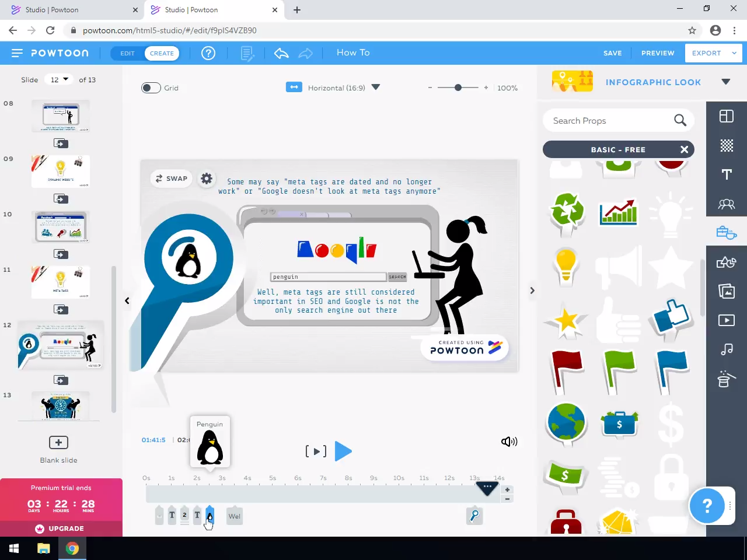Viewport: 747px width, 560px height.
Task: Zoom out with the minus button
Action: [x=430, y=87]
